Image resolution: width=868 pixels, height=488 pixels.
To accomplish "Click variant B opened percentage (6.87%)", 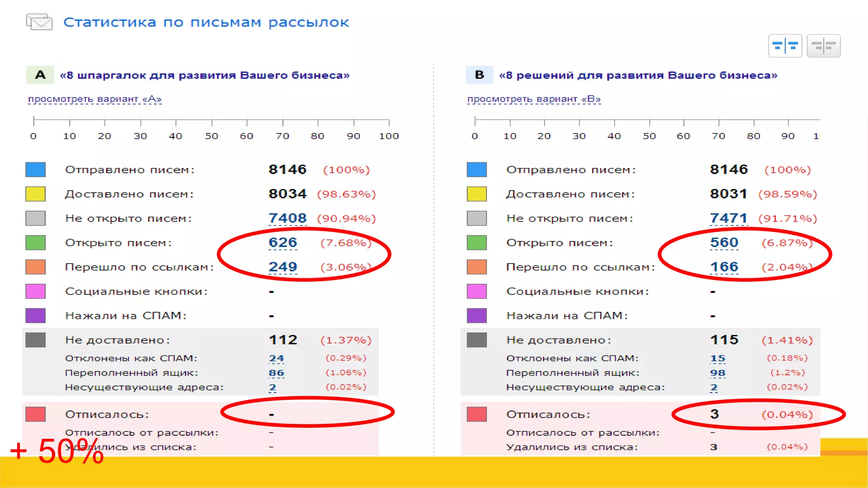I will click(x=787, y=243).
